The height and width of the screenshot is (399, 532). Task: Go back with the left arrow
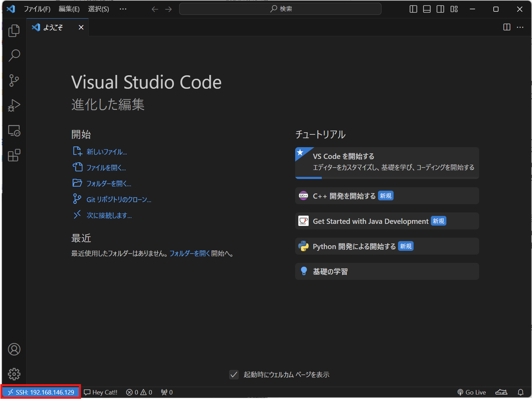pos(155,9)
